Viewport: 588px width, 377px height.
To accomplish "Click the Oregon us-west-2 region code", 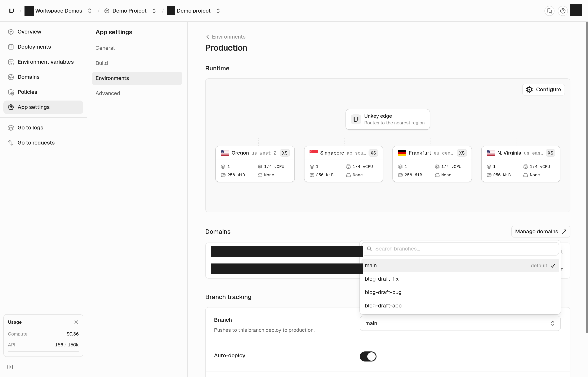I will click(264, 153).
